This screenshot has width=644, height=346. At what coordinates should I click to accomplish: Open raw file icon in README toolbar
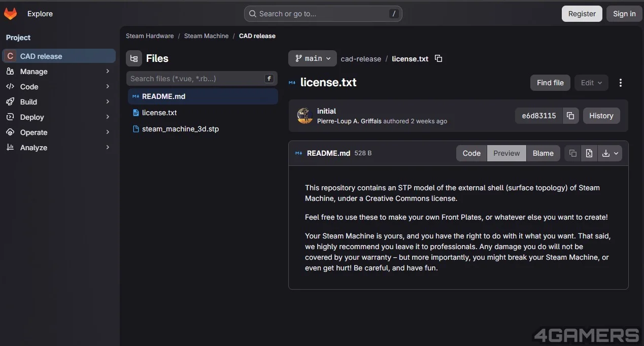click(x=589, y=153)
